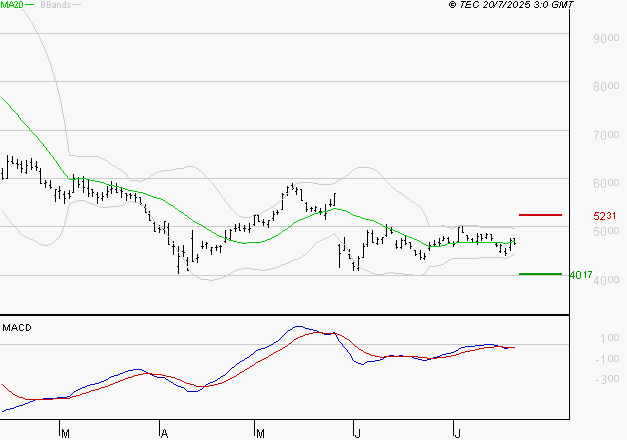Click the MA20 legend label

click(x=12, y=5)
